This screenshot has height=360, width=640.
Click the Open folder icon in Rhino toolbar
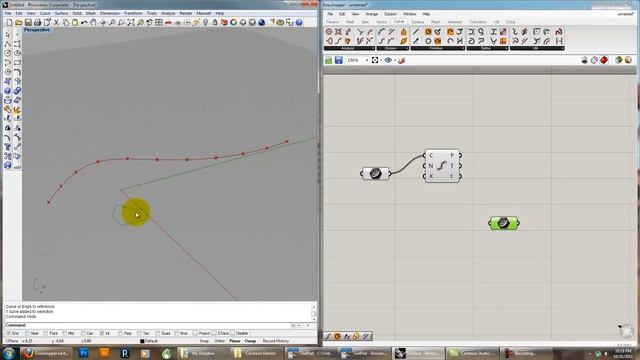point(19,22)
